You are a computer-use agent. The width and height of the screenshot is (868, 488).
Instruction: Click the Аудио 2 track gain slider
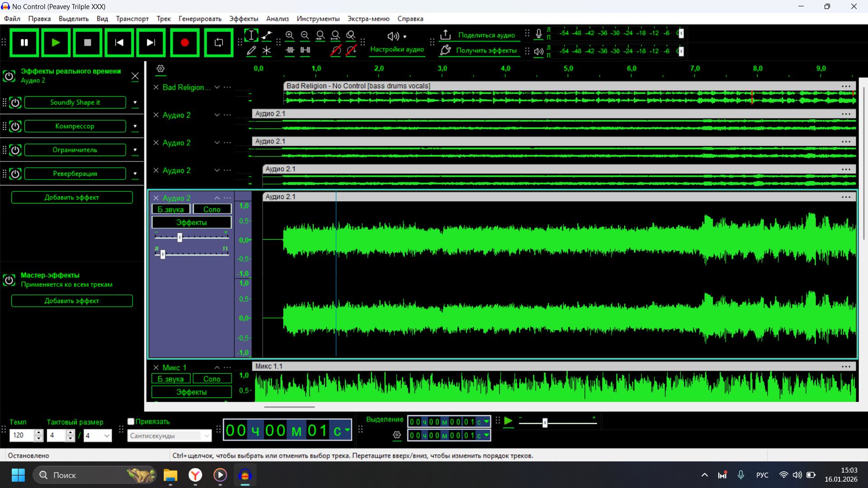(180, 237)
